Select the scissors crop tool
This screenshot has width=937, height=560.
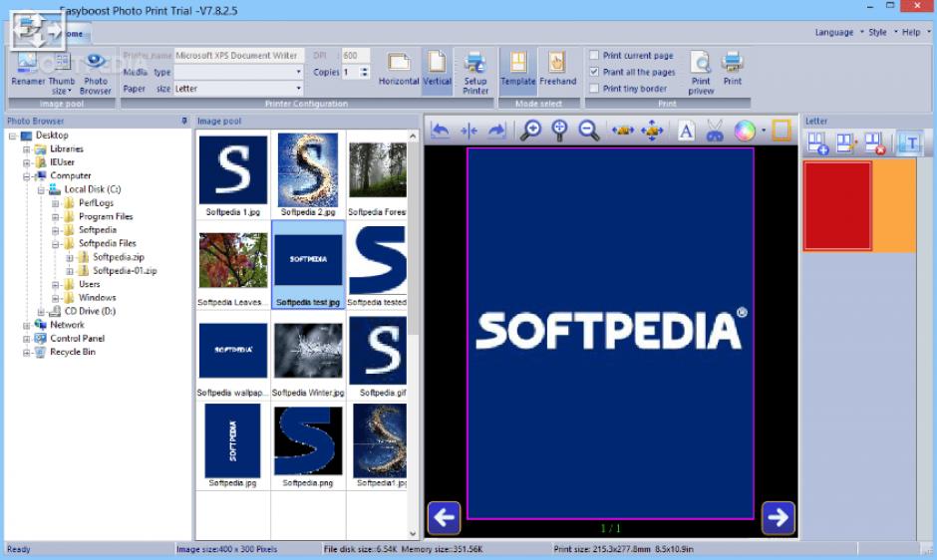click(x=715, y=131)
